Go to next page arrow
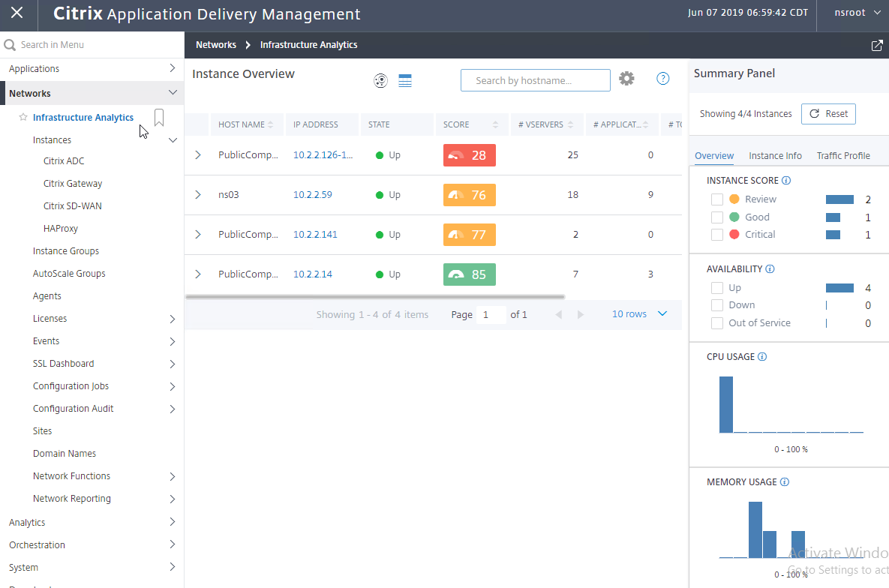Image resolution: width=889 pixels, height=588 pixels. click(x=580, y=315)
